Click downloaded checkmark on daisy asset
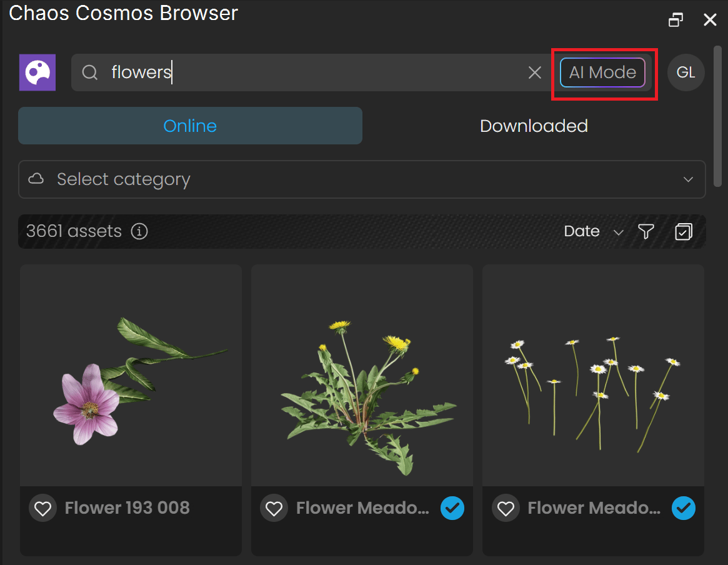Image resolution: width=728 pixels, height=565 pixels. point(684,508)
